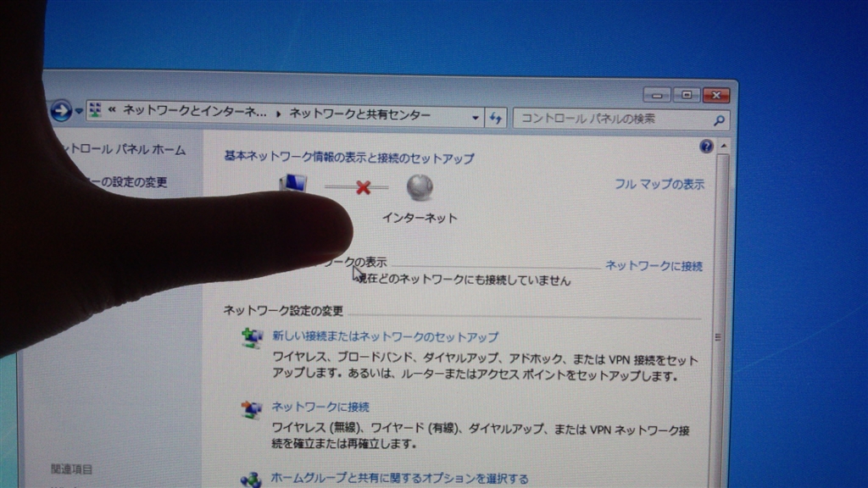
Task: Open 新しい接続またはネットワークのセットアップ link
Action: [386, 337]
